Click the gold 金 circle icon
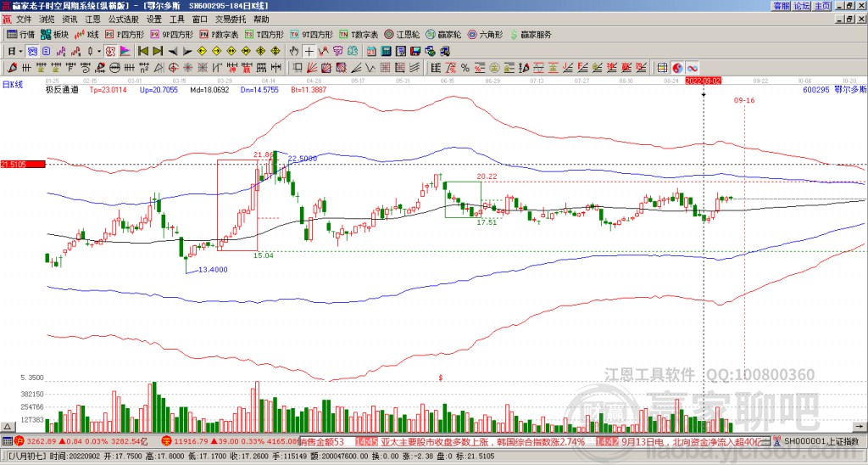The image size is (868, 465). (494, 68)
